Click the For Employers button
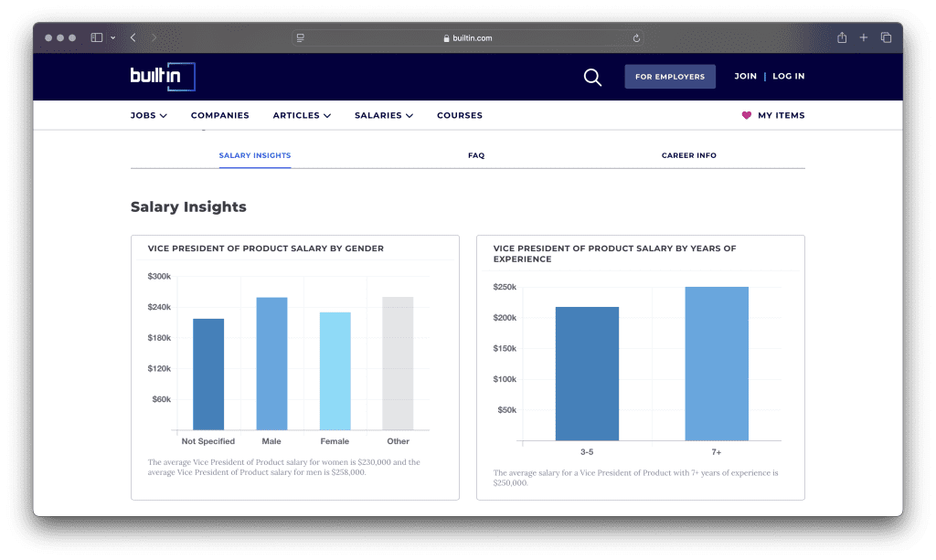The image size is (936, 560). coord(670,77)
